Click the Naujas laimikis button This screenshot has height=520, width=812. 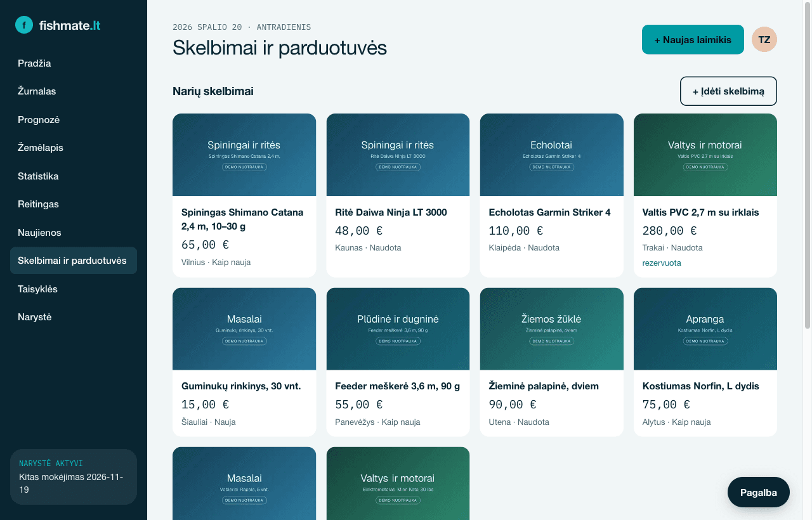click(x=693, y=39)
